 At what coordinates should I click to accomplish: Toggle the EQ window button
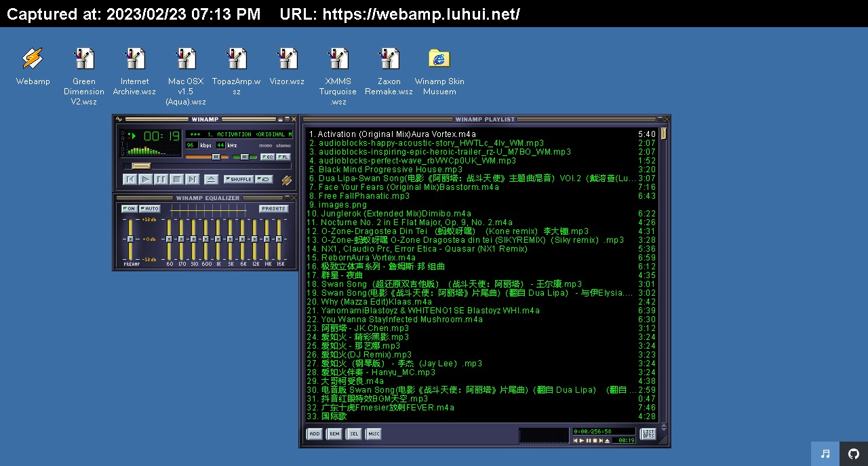(267, 157)
